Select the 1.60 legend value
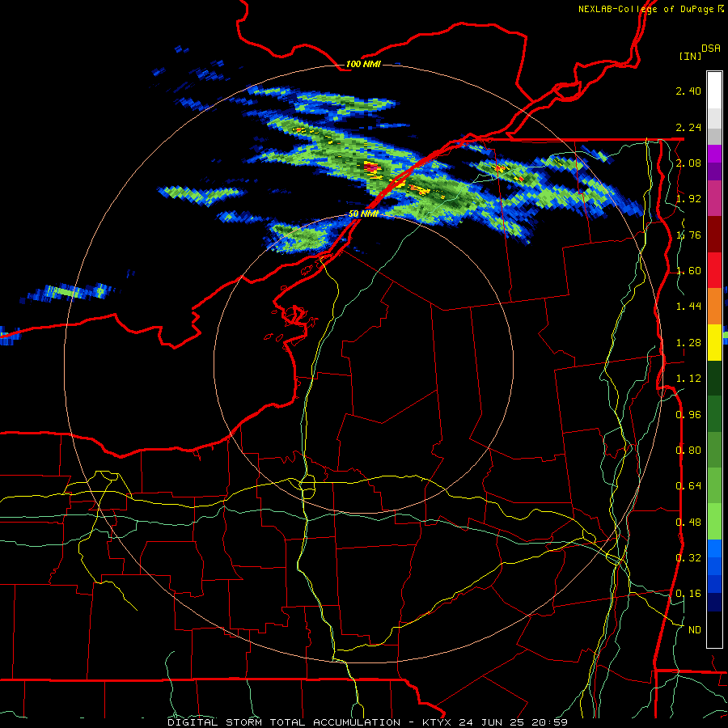Screen dimensions: 728x728 688,271
